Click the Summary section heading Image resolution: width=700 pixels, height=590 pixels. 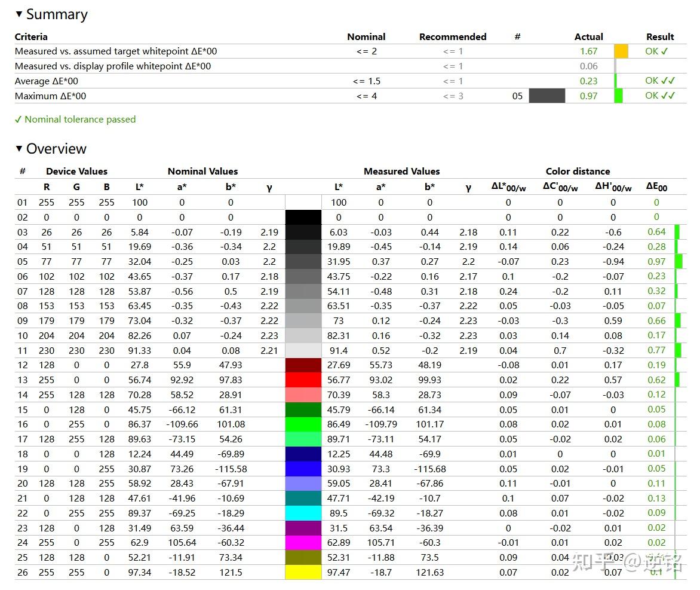point(57,14)
